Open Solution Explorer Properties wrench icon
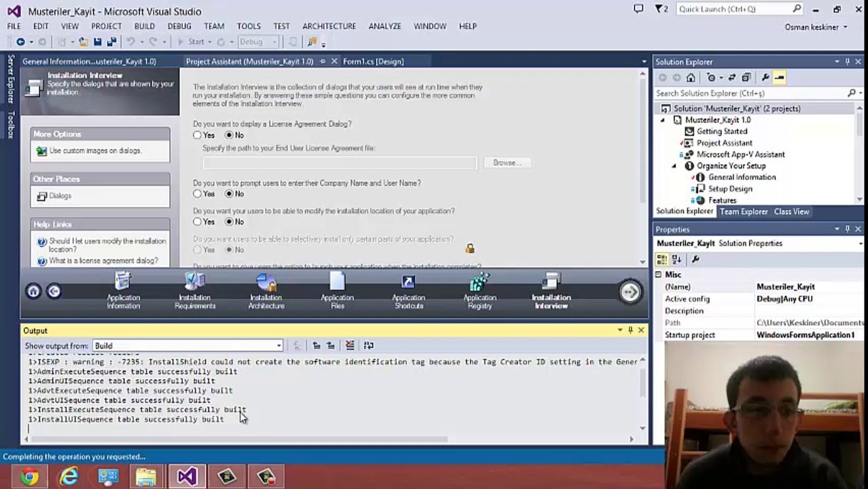 pos(765,77)
